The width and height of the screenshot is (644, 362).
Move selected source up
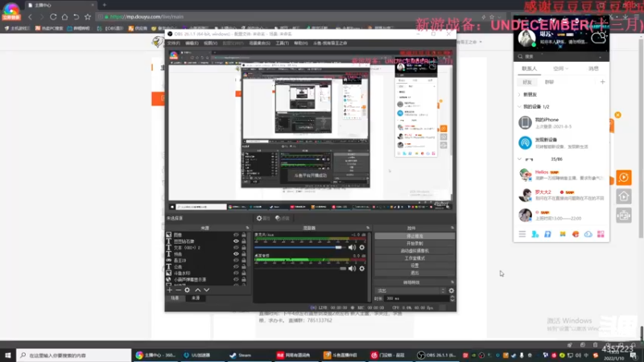click(197, 290)
